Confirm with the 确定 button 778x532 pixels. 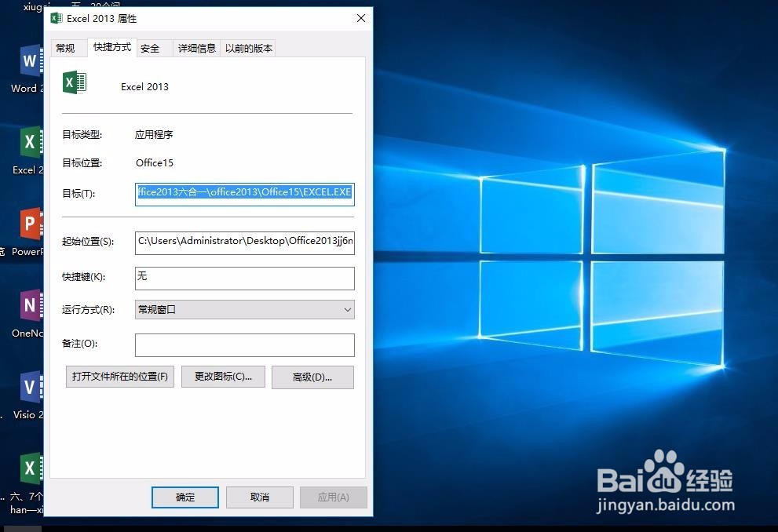click(185, 497)
